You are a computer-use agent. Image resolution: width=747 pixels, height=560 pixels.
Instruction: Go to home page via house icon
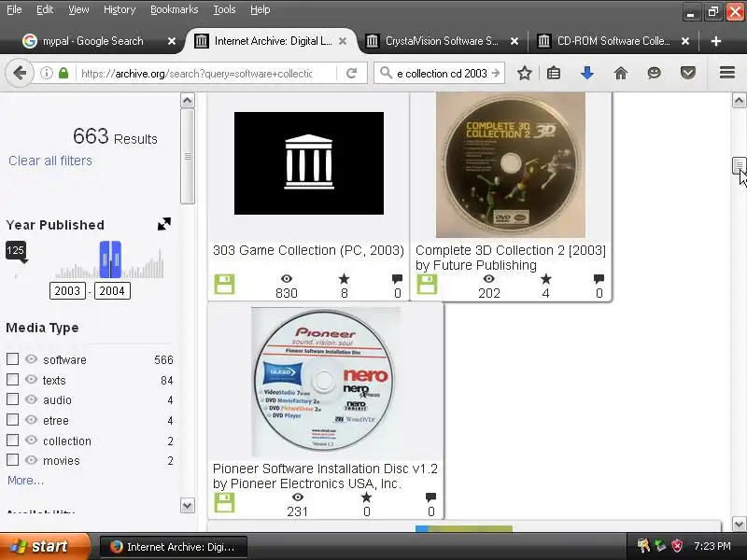pos(621,74)
